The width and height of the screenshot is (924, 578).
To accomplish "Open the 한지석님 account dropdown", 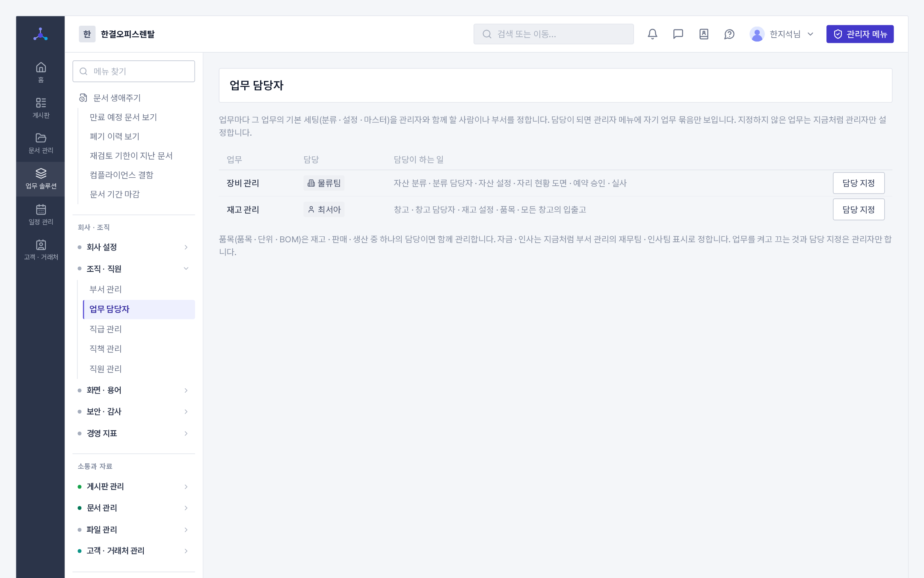I will point(782,34).
